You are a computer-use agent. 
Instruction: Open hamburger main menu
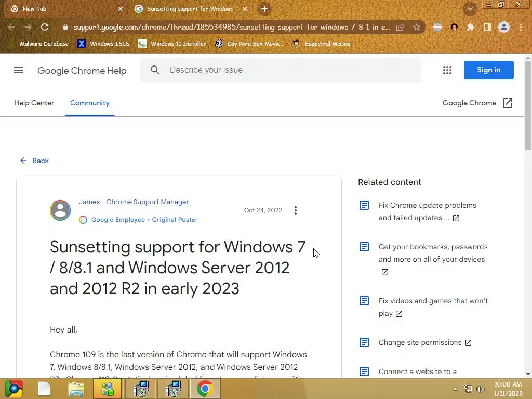pyautogui.click(x=19, y=70)
